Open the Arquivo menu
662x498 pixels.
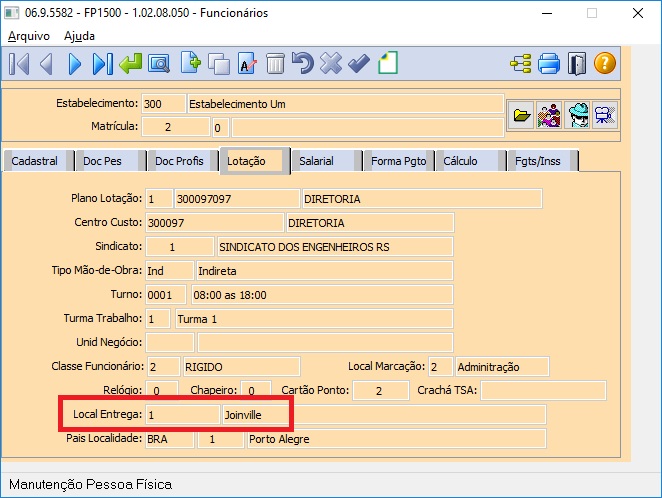[29, 36]
